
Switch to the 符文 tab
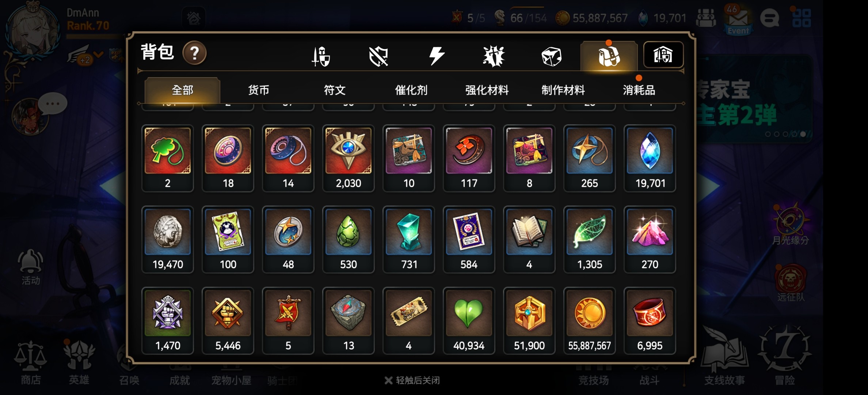pyautogui.click(x=335, y=90)
